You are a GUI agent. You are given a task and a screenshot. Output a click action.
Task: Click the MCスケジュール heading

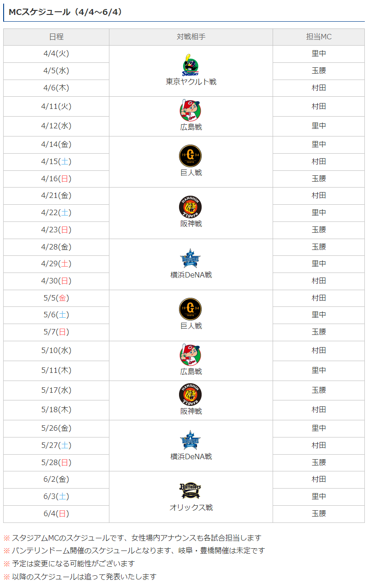66,12
